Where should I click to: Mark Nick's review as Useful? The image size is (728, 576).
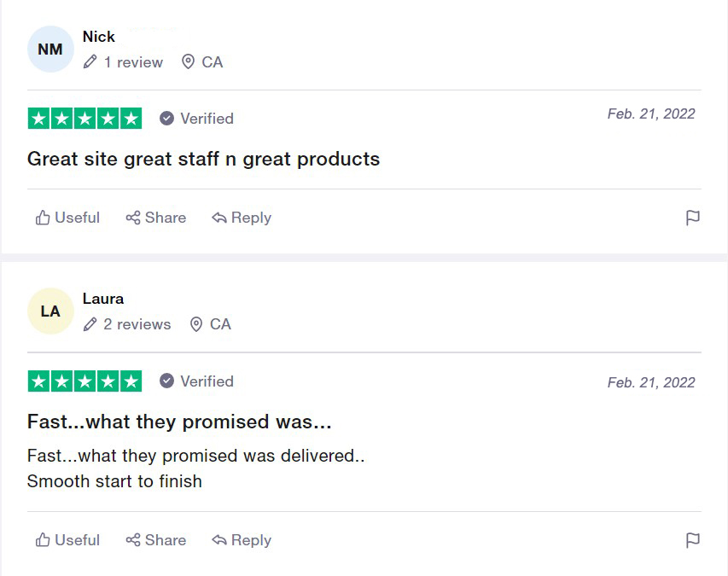67,218
